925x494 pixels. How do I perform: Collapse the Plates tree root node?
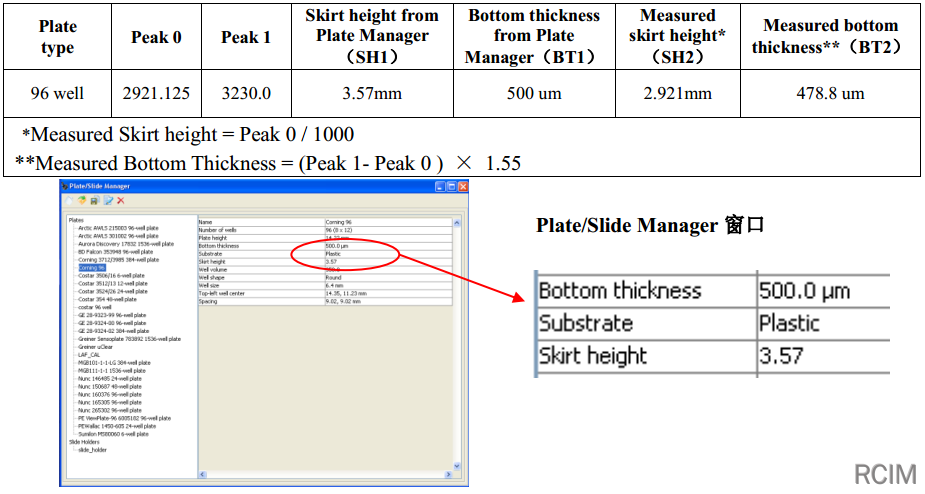click(x=76, y=220)
